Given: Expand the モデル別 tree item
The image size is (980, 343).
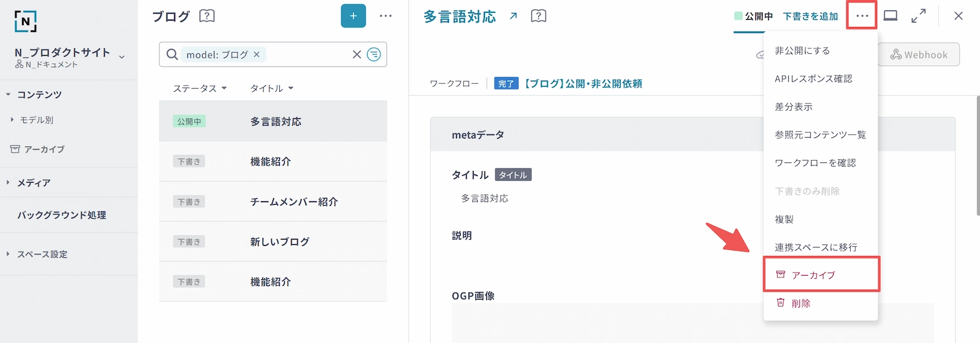Looking at the screenshot, I should pyautogui.click(x=12, y=120).
